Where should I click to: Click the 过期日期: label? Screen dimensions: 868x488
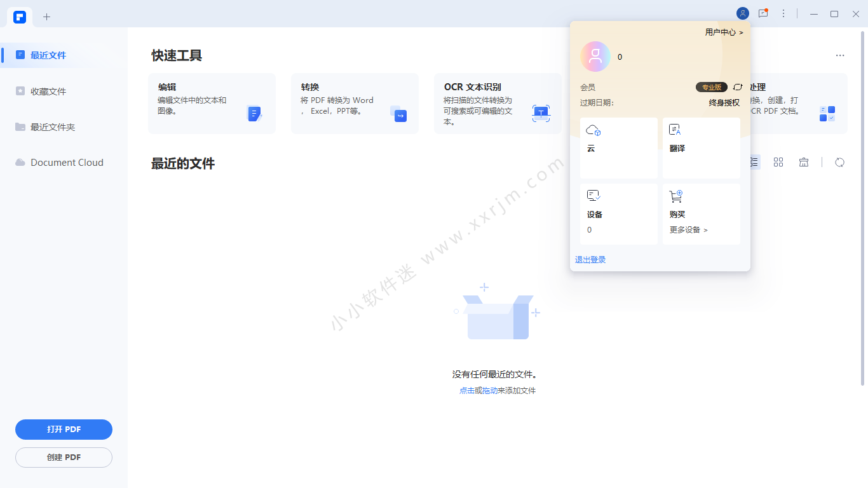[x=597, y=103]
